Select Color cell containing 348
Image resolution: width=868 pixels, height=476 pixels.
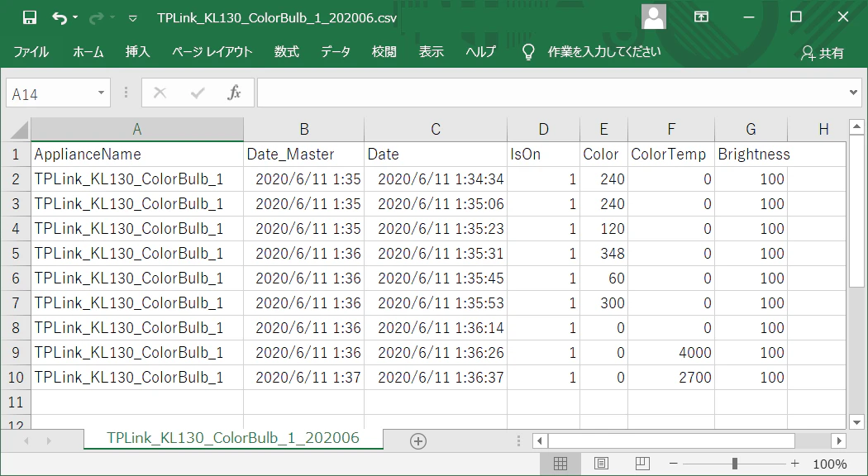[603, 254]
